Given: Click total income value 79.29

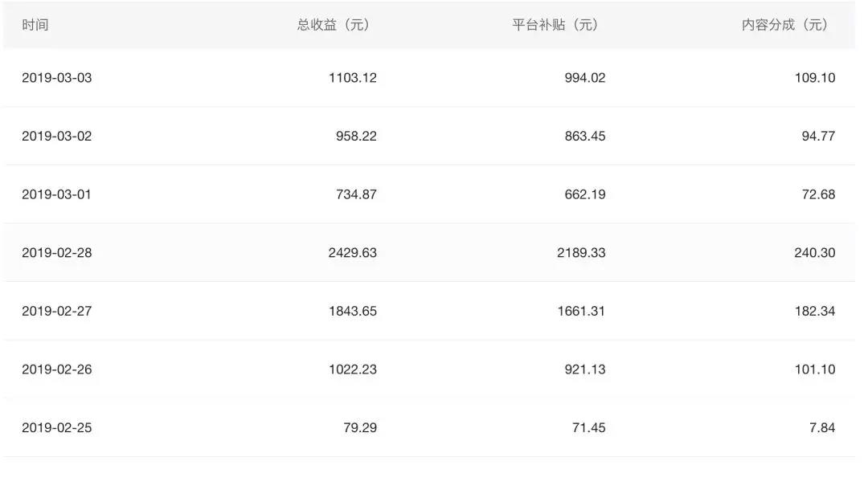Looking at the screenshot, I should click(x=360, y=427).
